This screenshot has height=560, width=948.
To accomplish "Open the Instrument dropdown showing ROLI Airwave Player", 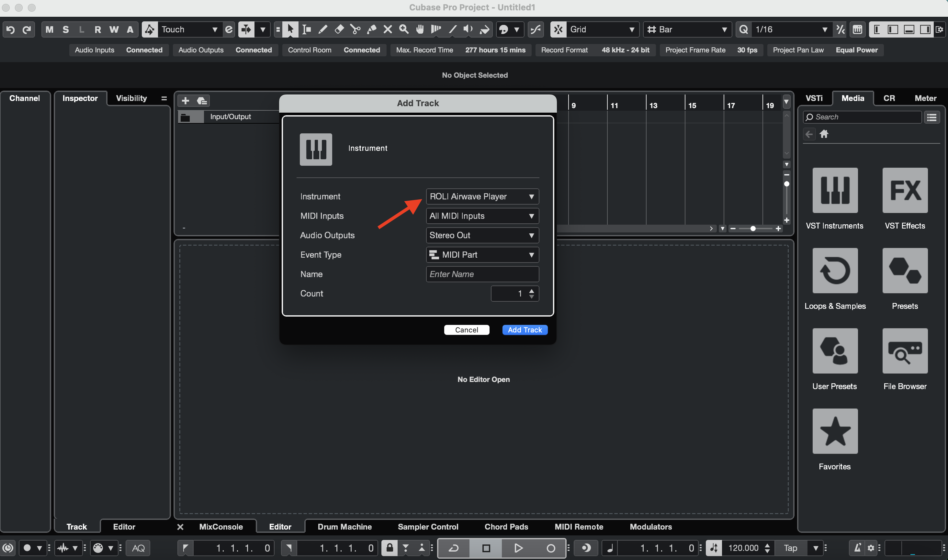I will (x=482, y=196).
